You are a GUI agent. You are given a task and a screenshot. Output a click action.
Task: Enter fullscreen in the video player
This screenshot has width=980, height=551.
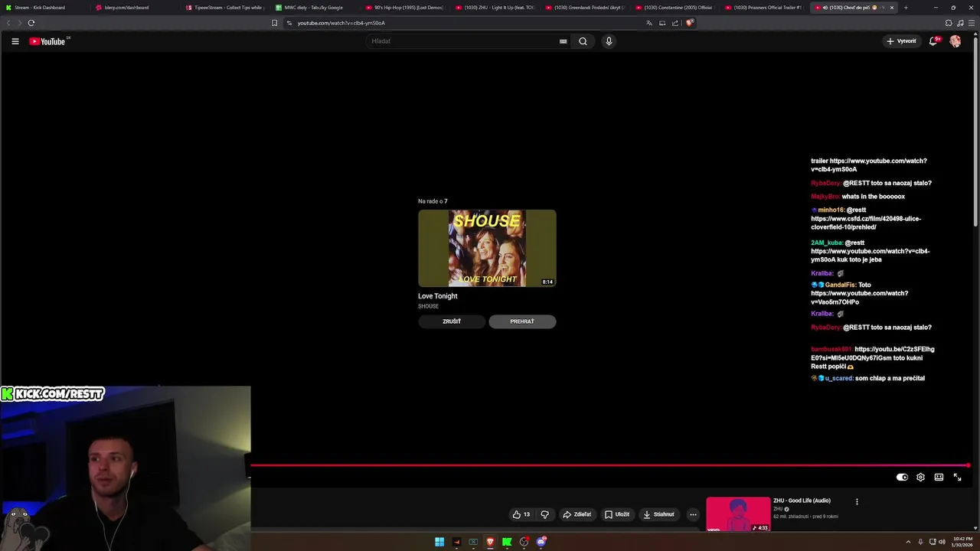pyautogui.click(x=957, y=477)
